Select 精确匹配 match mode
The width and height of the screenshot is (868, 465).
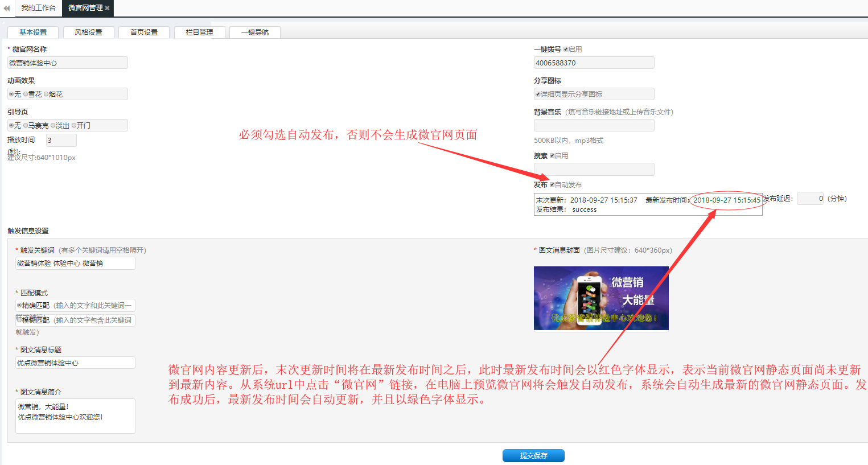tap(19, 306)
